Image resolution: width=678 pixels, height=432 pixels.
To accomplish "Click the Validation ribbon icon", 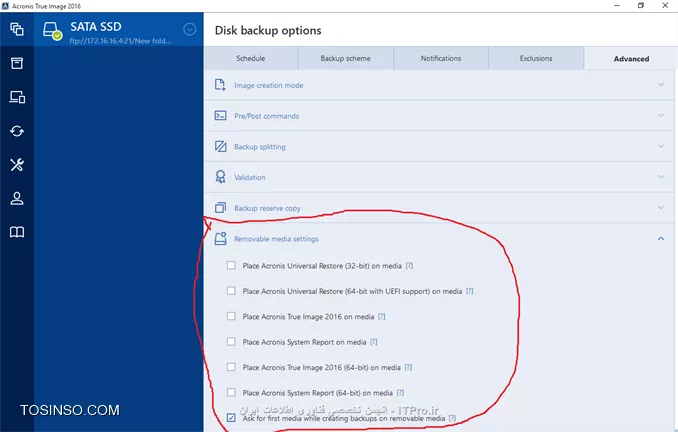I will [x=220, y=177].
